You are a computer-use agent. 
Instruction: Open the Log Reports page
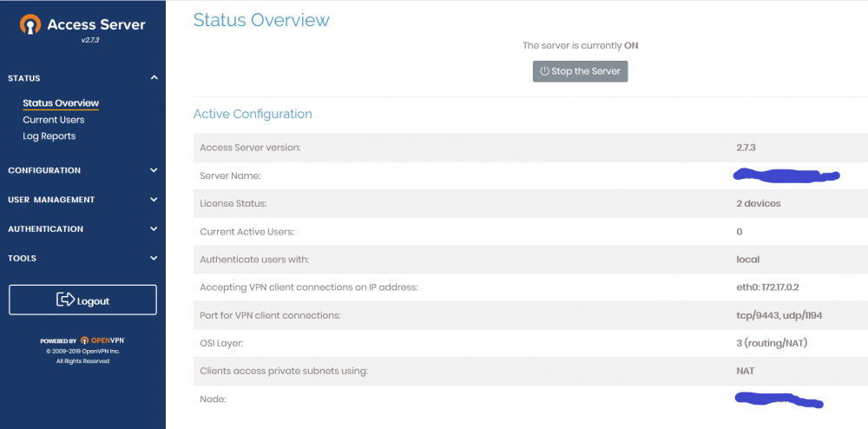tap(49, 136)
